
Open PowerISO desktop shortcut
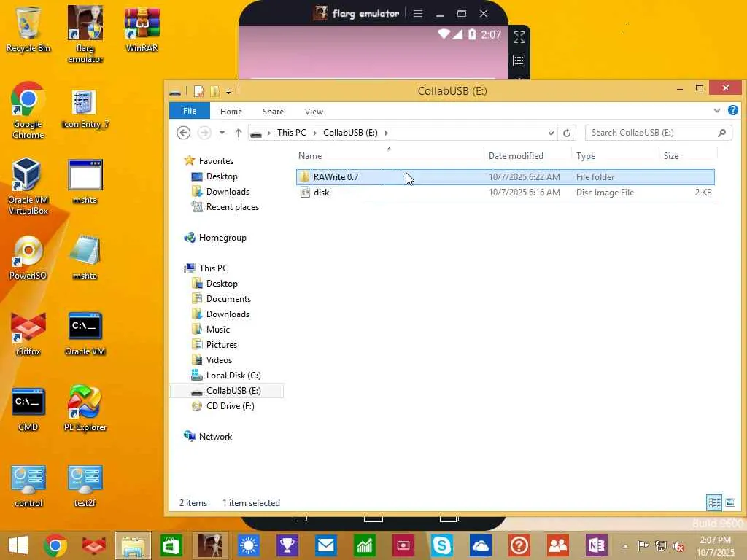point(28,258)
